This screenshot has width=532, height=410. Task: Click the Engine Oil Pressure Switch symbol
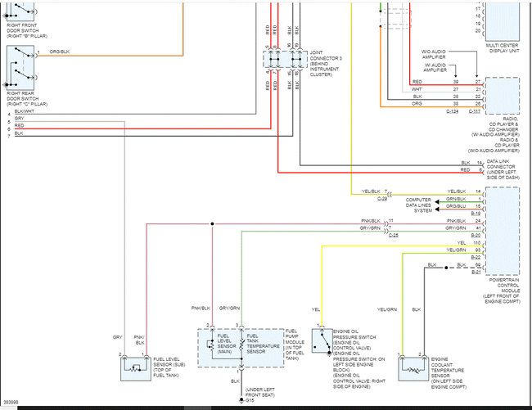[322, 340]
